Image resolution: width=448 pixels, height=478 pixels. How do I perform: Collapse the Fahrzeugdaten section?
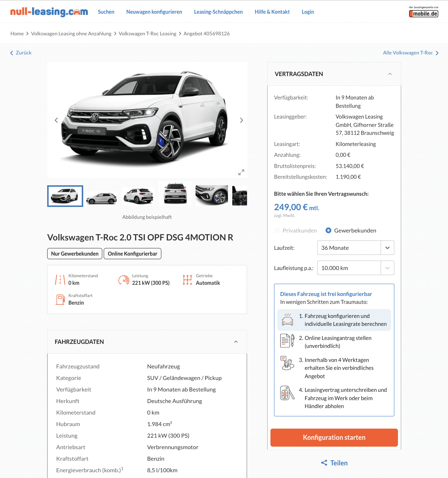tap(236, 342)
